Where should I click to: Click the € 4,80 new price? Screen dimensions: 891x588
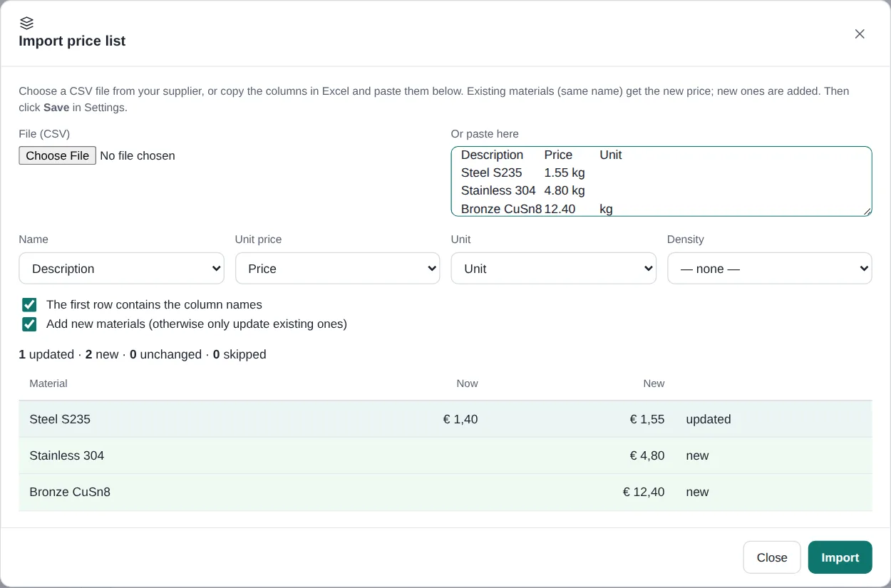pyautogui.click(x=647, y=455)
